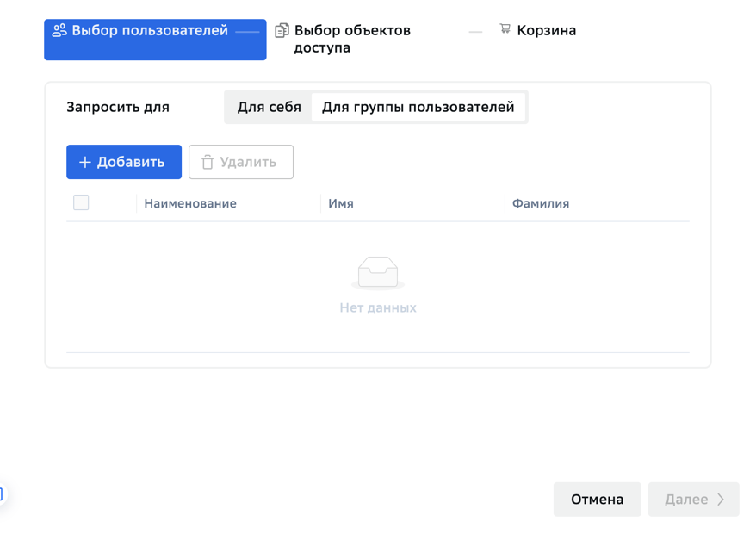756x540 pixels.
Task: Click the Далее button
Action: [694, 500]
